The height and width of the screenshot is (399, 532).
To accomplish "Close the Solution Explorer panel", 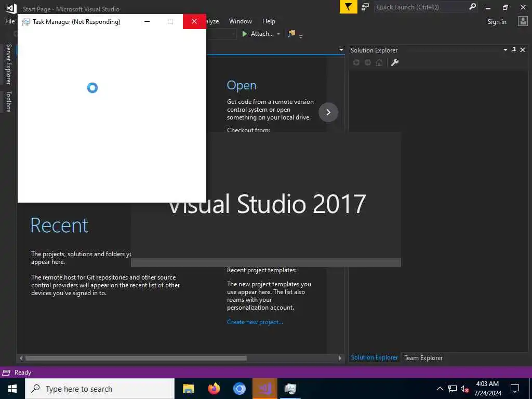I will tap(523, 50).
